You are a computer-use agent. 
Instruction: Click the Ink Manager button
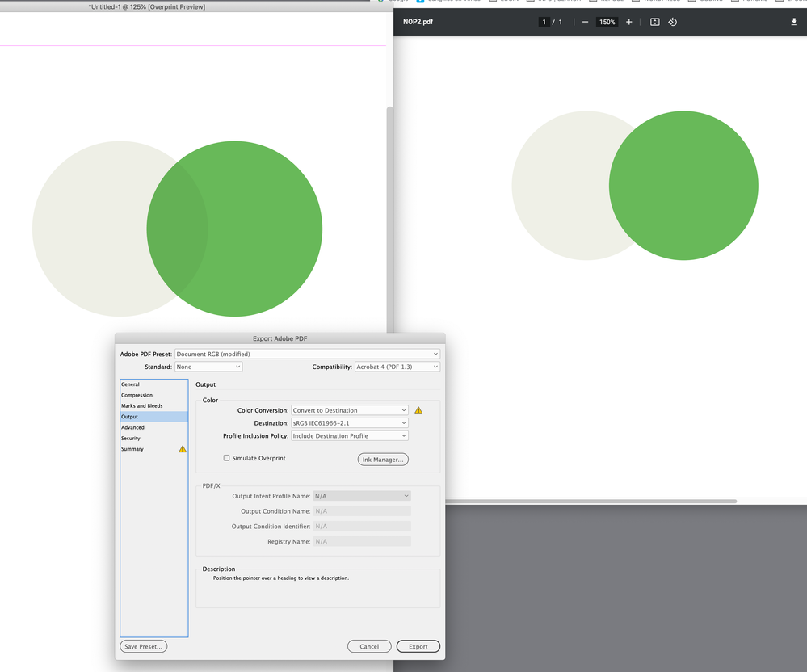(x=383, y=460)
